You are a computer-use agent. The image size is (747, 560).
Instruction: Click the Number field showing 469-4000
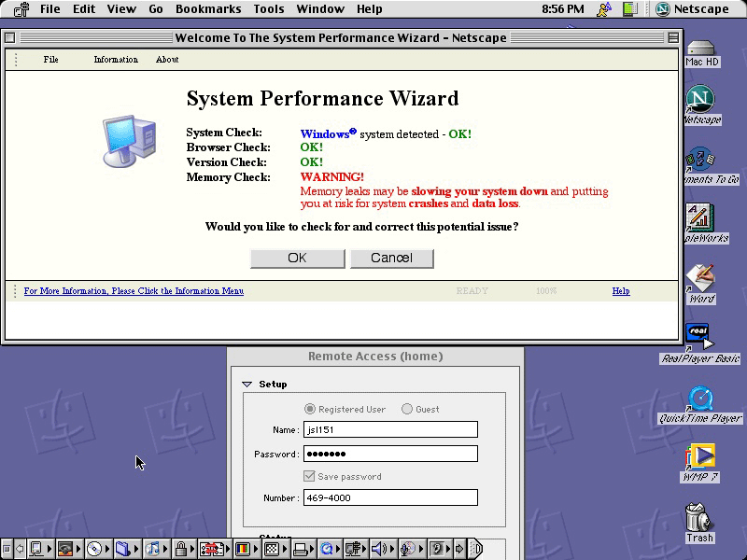pyautogui.click(x=390, y=497)
